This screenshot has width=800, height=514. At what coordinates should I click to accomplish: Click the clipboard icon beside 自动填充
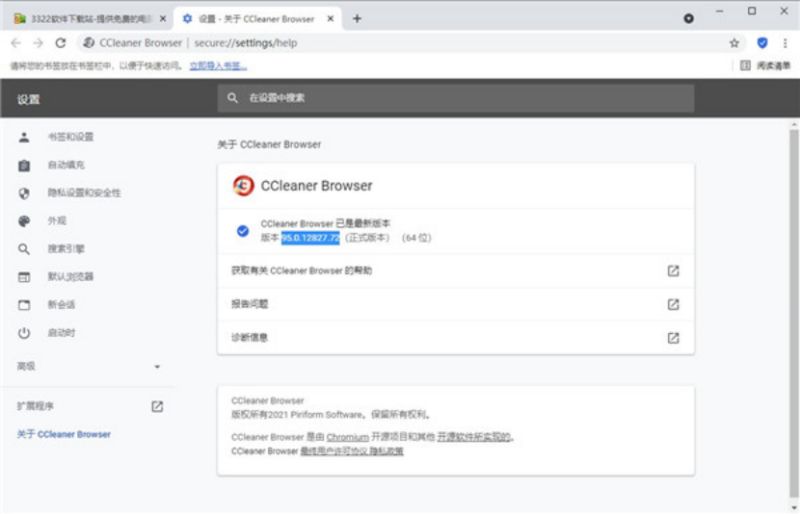(24, 165)
